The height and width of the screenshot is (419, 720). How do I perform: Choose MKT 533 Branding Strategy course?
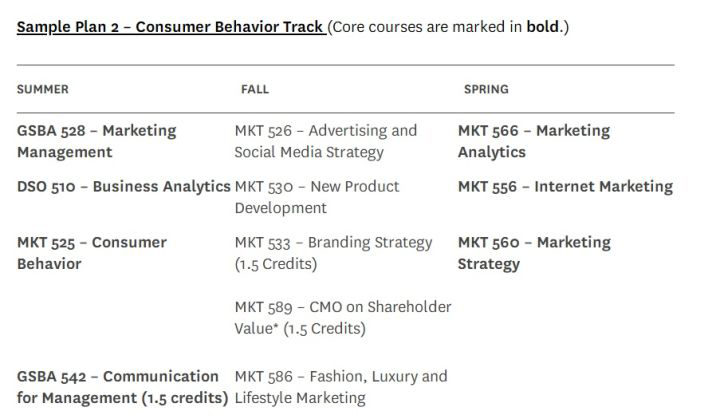click(333, 242)
